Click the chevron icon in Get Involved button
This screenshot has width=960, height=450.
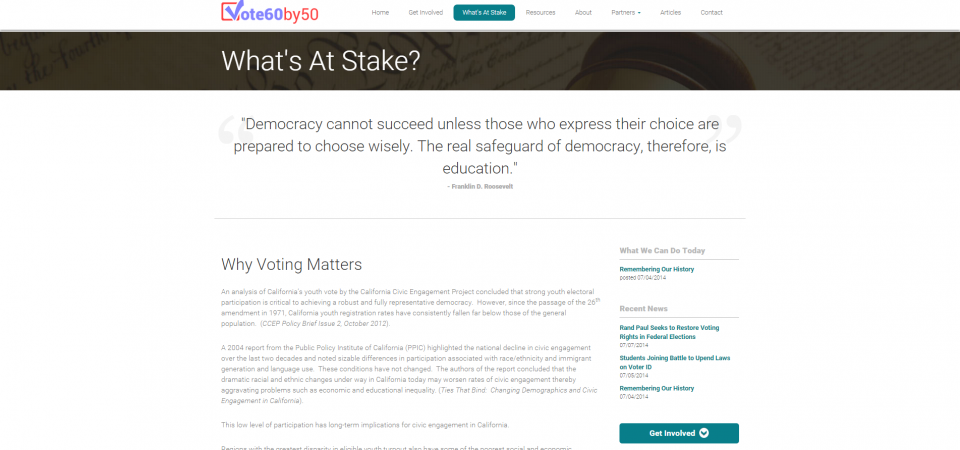(x=704, y=433)
